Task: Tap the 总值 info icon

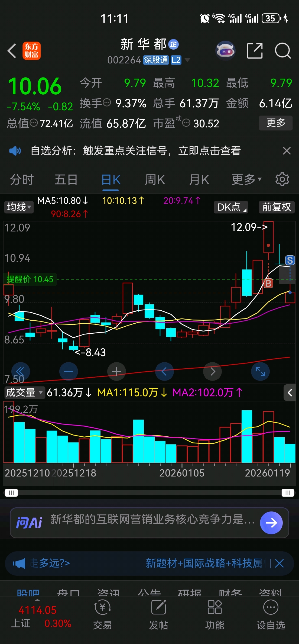Action: point(34,123)
